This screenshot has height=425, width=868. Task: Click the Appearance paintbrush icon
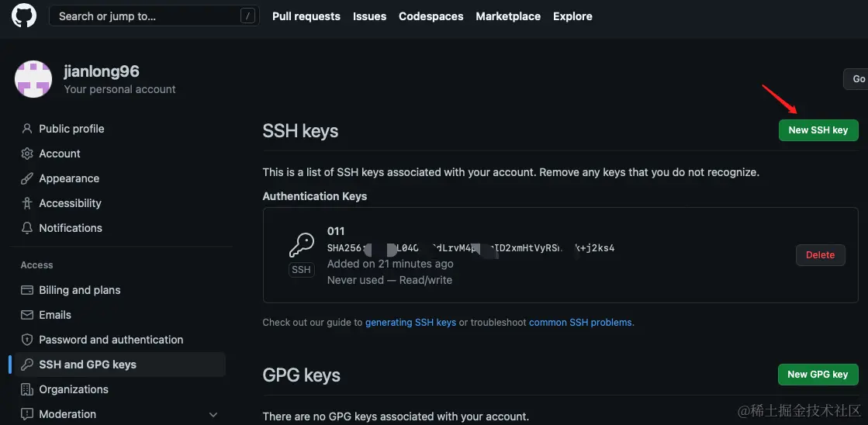tap(27, 178)
